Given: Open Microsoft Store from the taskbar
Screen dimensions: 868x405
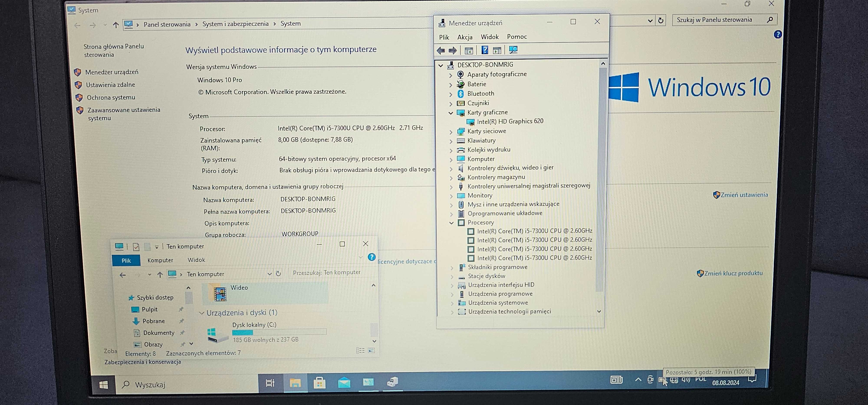Looking at the screenshot, I should pyautogui.click(x=319, y=383).
